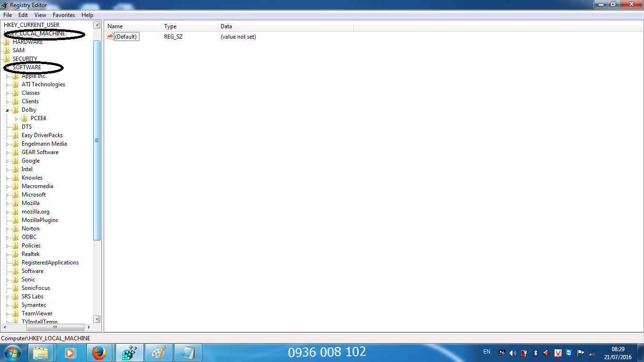The height and width of the screenshot is (362, 644).
Task: Open the Edit menu
Action: 23,15
